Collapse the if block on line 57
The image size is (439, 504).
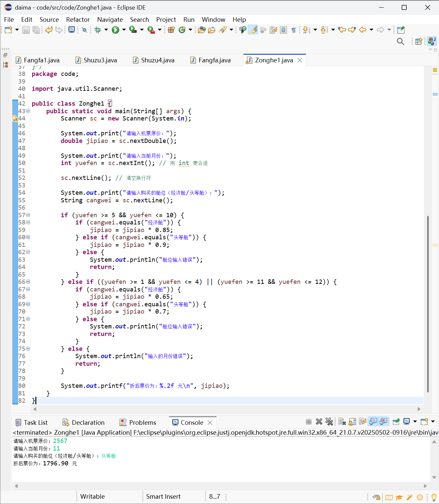28,215
